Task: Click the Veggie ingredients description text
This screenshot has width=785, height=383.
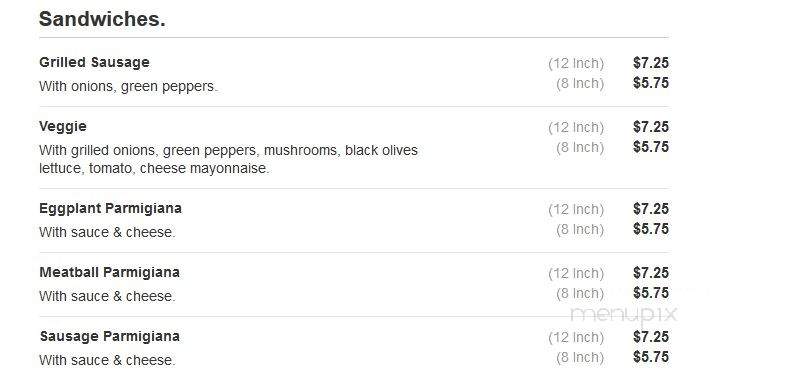Action: [x=228, y=159]
